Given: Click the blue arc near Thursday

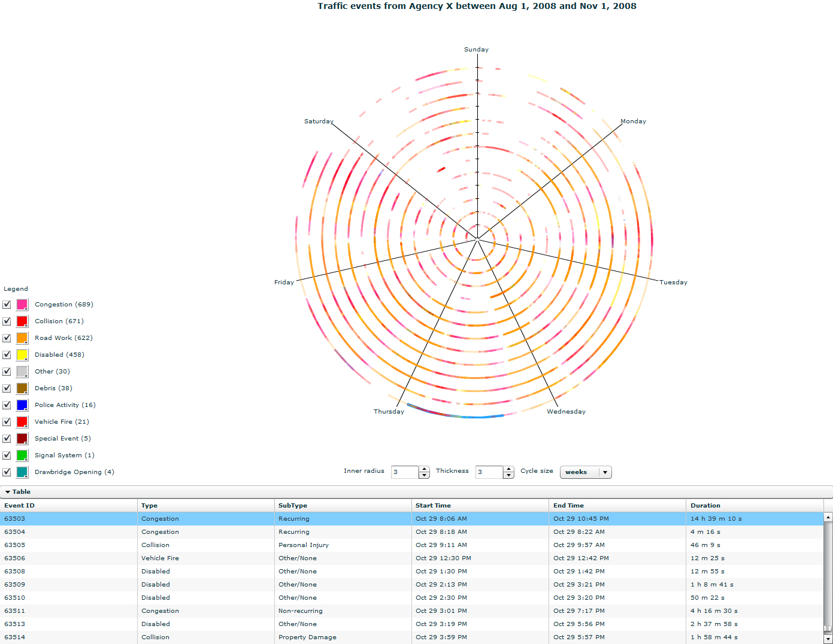Looking at the screenshot, I should click(479, 417).
